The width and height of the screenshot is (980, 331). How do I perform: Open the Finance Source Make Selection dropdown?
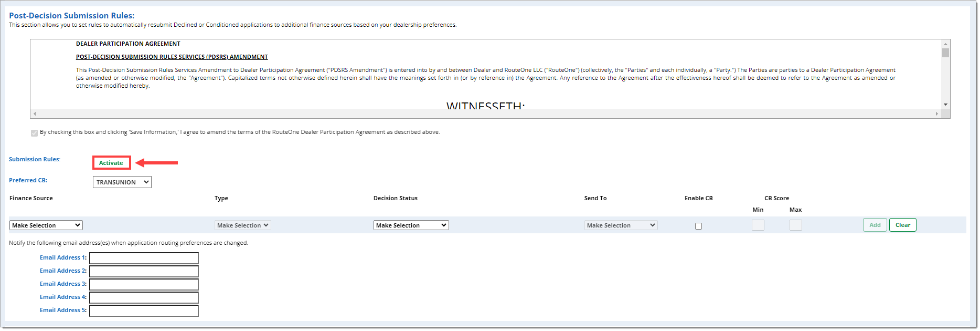[46, 225]
